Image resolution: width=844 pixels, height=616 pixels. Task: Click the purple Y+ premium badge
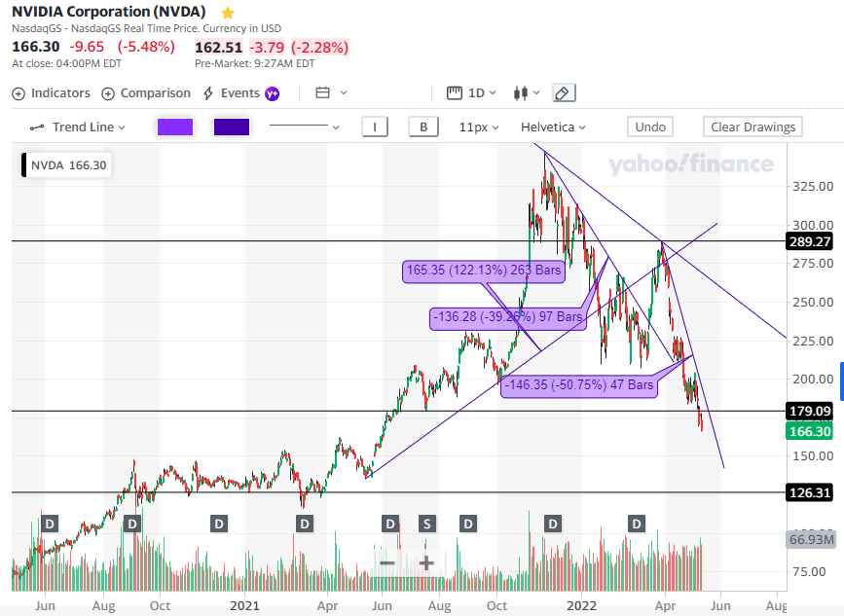coord(273,93)
